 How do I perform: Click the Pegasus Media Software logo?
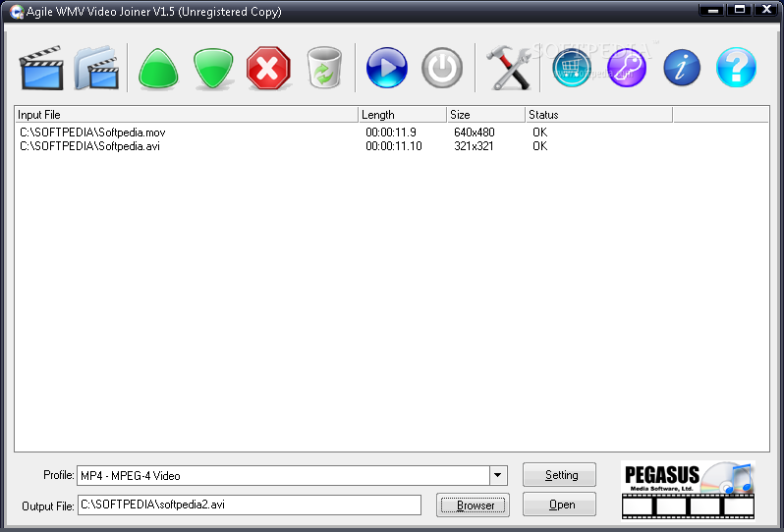688,490
